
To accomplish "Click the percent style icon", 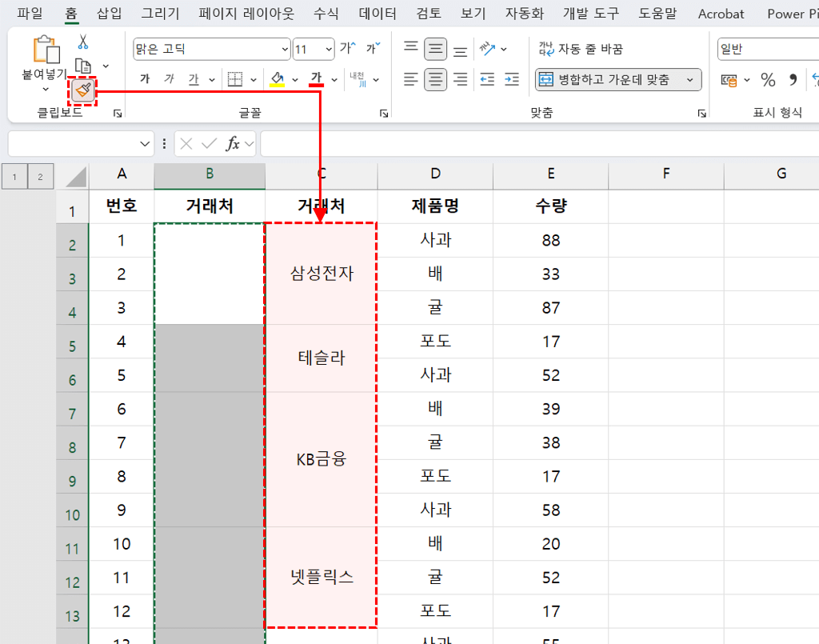I will point(768,80).
